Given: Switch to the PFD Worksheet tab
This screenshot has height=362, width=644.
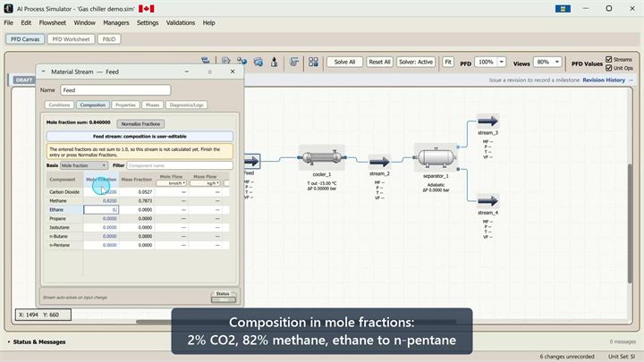Looking at the screenshot, I should [71, 39].
